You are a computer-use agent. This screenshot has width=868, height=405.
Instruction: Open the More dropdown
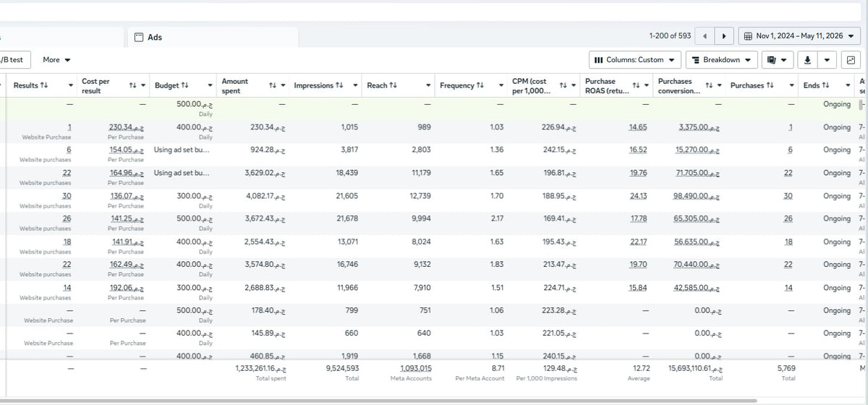click(56, 59)
